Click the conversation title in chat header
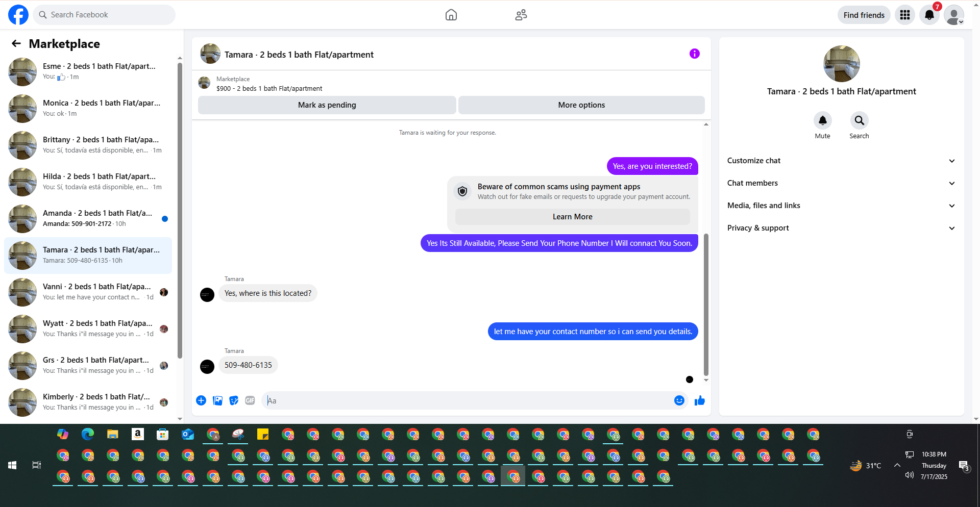Viewport: 980px width, 507px height. [x=299, y=55]
